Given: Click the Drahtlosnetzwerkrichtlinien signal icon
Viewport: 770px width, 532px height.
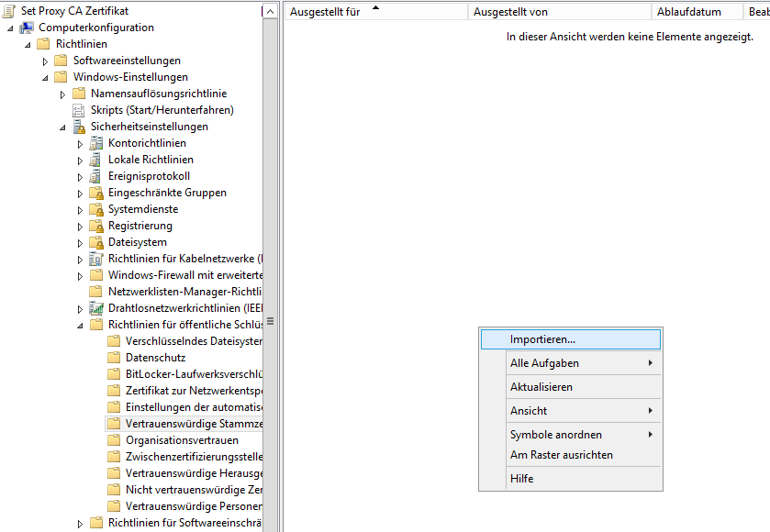Looking at the screenshot, I should pyautogui.click(x=96, y=308).
